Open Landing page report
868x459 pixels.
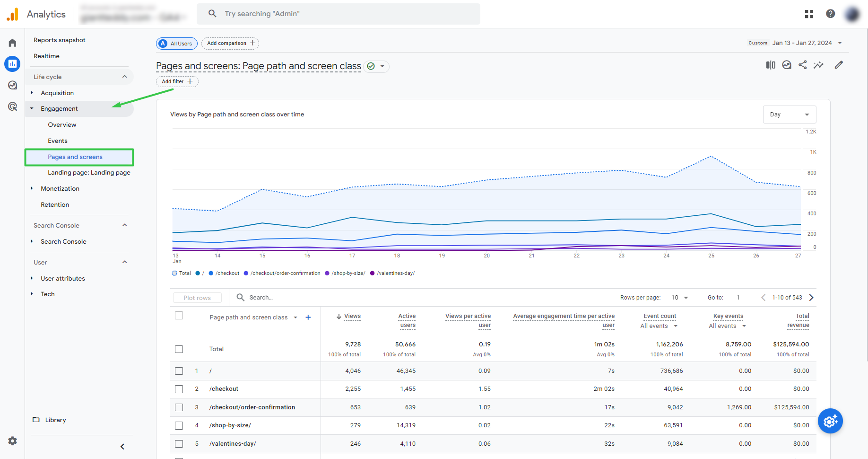point(89,173)
